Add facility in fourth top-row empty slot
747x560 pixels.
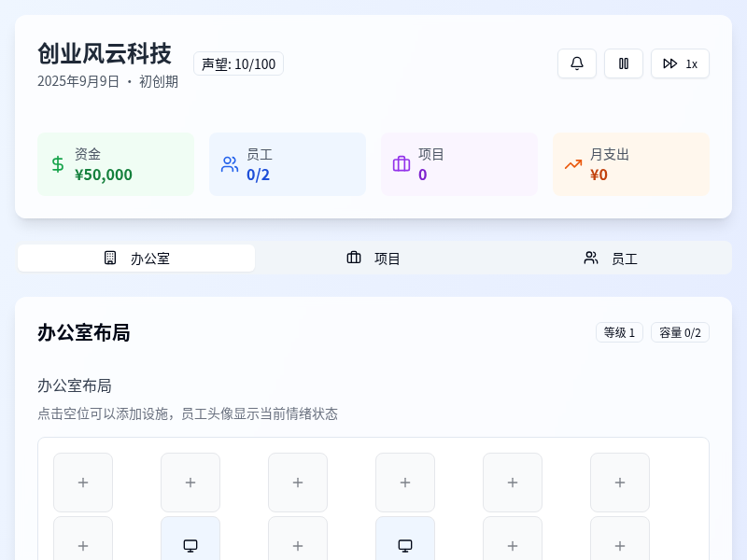(x=405, y=483)
